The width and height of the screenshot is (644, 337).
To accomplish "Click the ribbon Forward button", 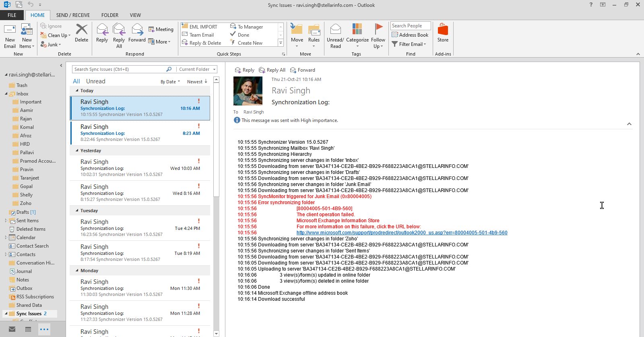I will 137,33.
